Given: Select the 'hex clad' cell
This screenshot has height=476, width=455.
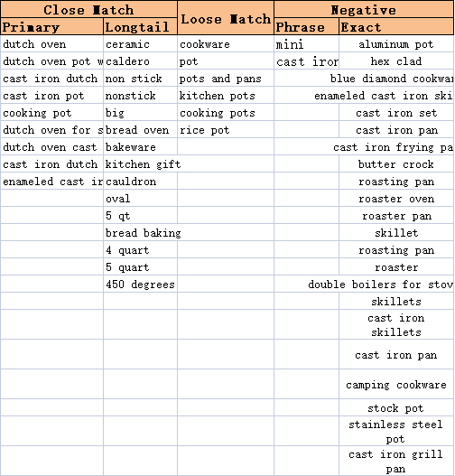Looking at the screenshot, I should [x=396, y=61].
